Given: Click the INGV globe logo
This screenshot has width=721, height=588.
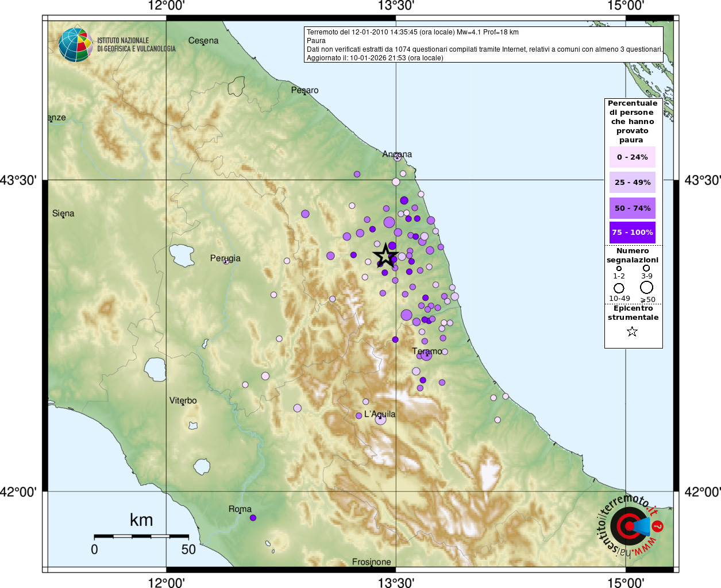Looking at the screenshot, I should (75, 45).
